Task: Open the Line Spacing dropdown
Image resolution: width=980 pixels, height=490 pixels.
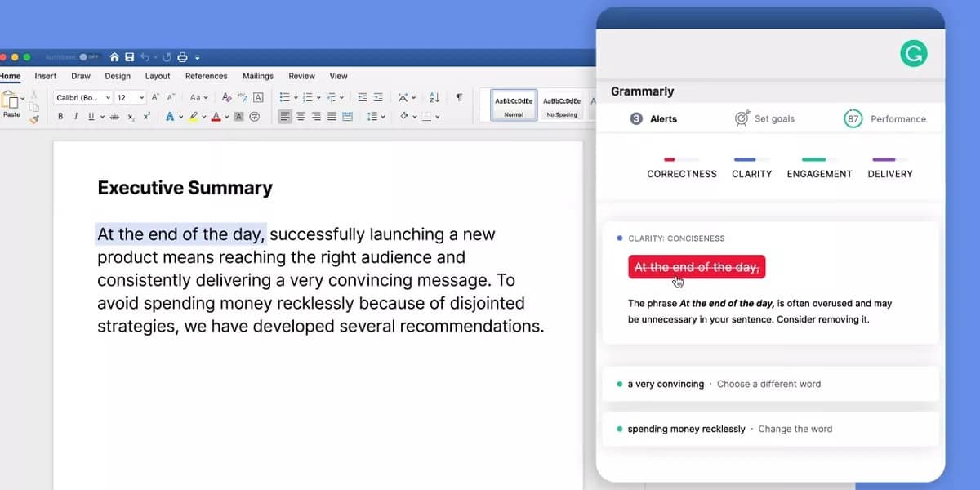Action: pos(376,116)
